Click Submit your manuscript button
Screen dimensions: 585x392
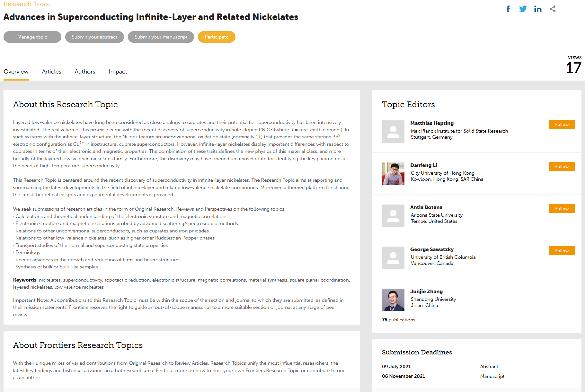pos(161,37)
